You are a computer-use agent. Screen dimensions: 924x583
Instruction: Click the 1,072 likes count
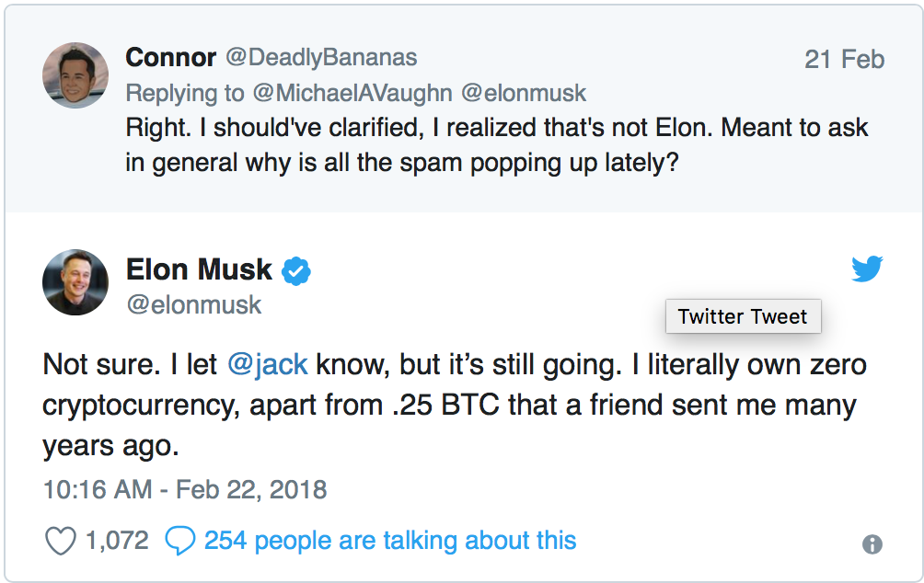117,540
